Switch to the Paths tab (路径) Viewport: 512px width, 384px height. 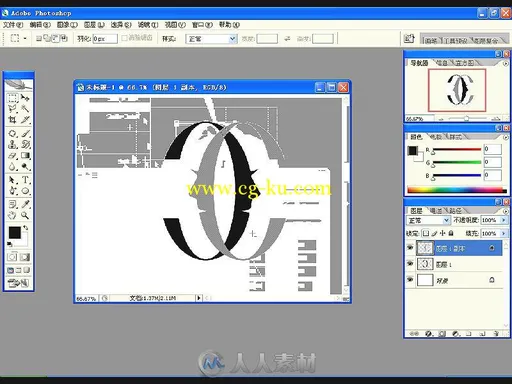[x=455, y=211]
